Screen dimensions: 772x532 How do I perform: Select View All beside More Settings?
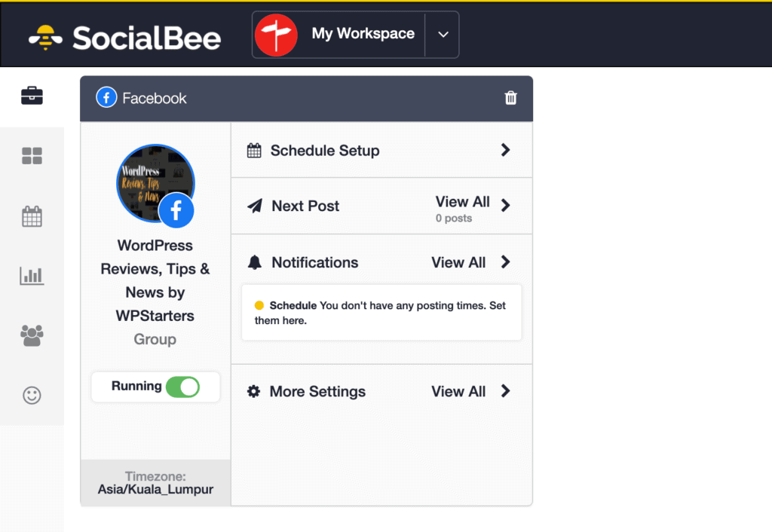click(x=458, y=391)
